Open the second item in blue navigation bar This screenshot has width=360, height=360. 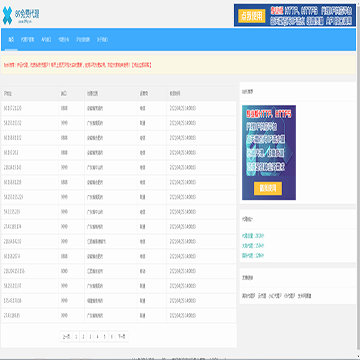(x=27, y=40)
